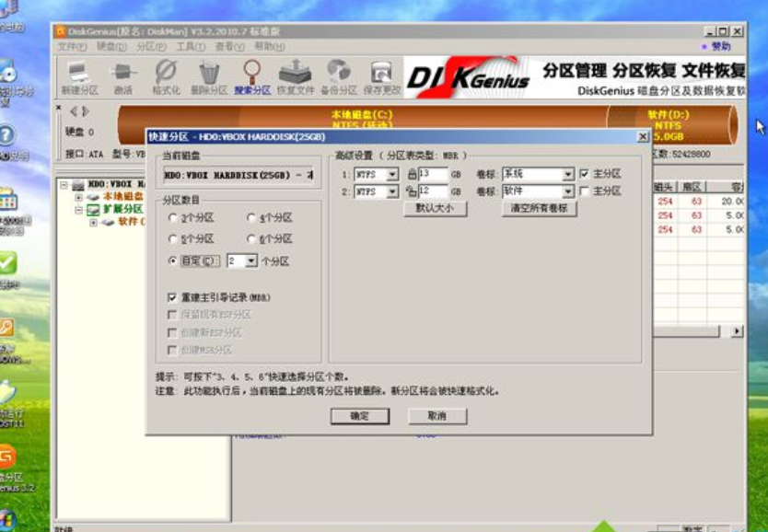Viewport: 768px width, 532px height.
Task: Collapse the 扩展分区 tree node
Action: click(79, 210)
